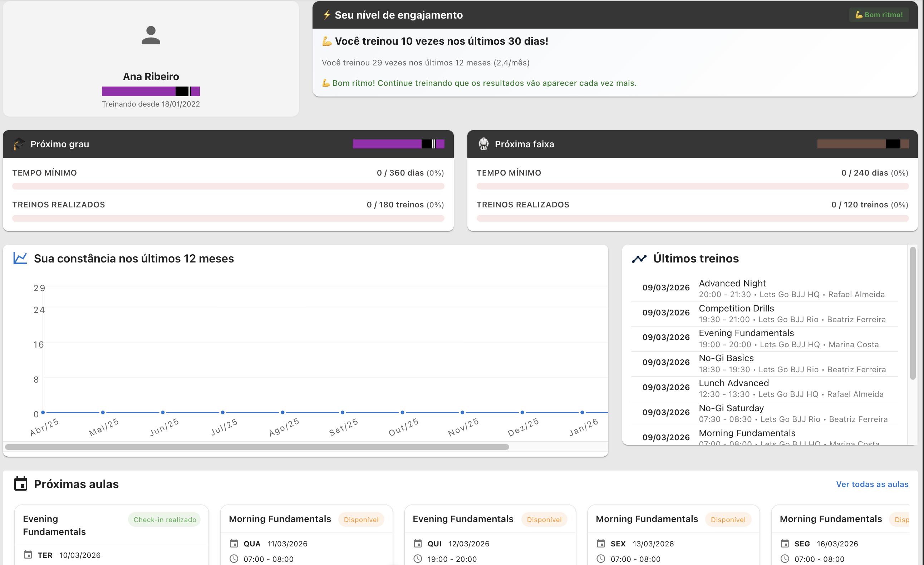Select the profile avatar of Ana Ribeiro

coord(151,36)
